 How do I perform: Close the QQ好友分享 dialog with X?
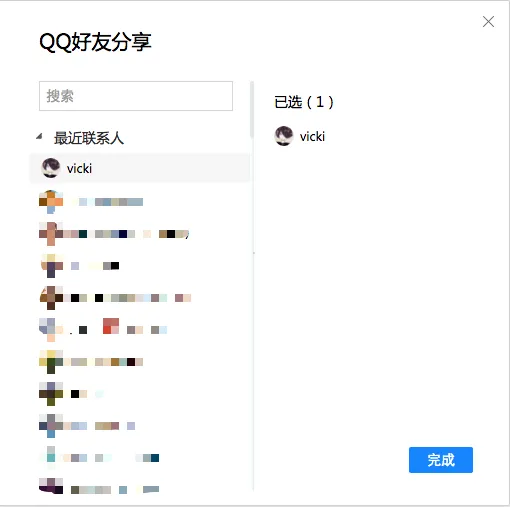[488, 22]
